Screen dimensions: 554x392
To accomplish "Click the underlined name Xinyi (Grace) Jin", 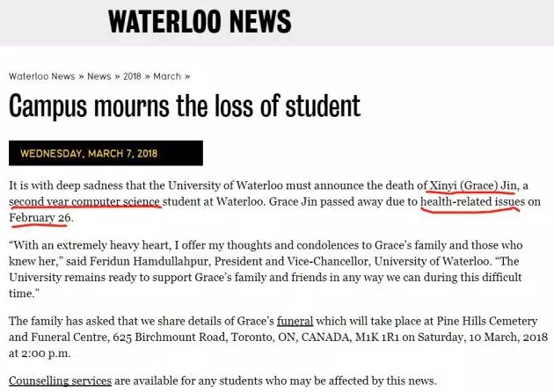I will click(x=473, y=185).
